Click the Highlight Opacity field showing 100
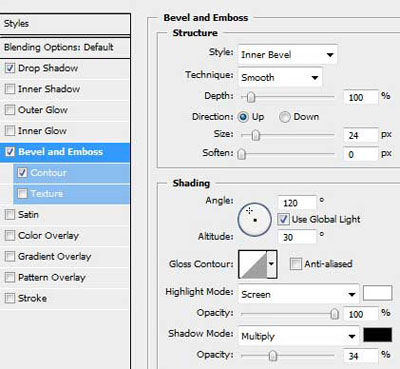Image resolution: width=400 pixels, height=369 pixels. pos(361,314)
